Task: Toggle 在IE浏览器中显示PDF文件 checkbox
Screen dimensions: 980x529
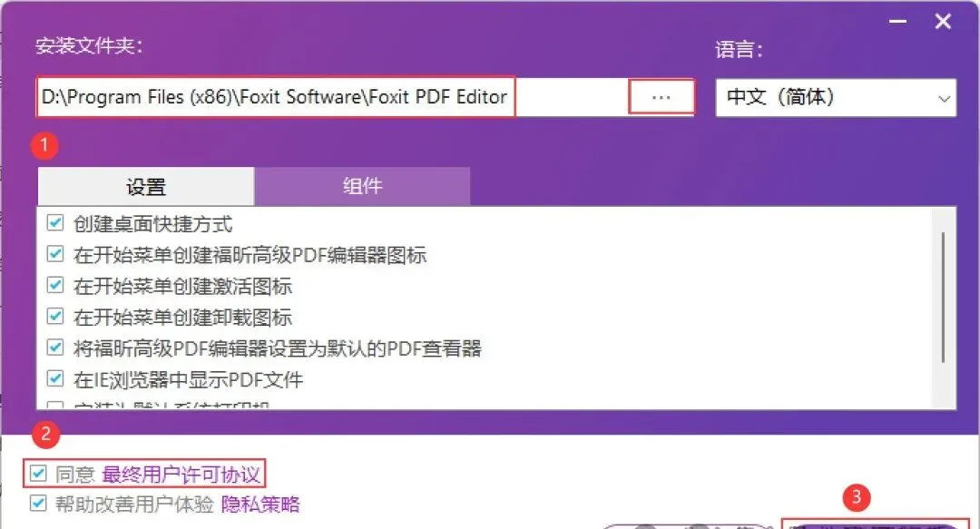Action: pos(55,378)
